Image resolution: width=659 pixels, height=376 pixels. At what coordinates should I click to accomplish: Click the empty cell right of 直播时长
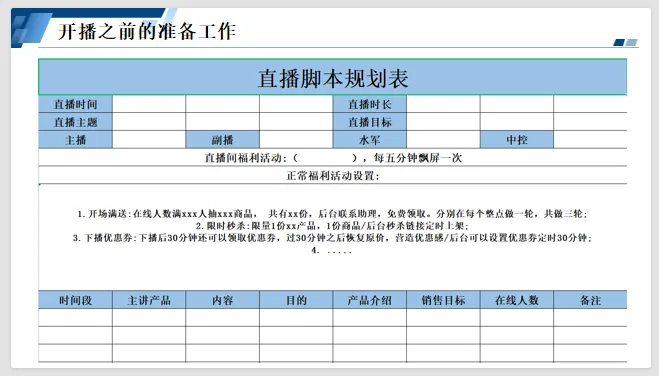443,104
